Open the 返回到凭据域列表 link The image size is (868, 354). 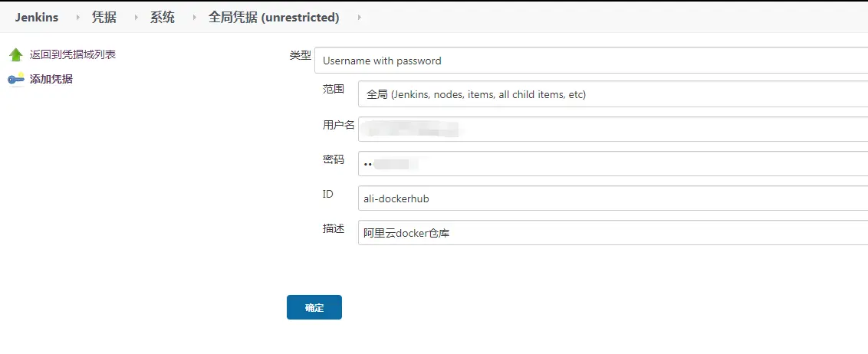click(x=73, y=55)
